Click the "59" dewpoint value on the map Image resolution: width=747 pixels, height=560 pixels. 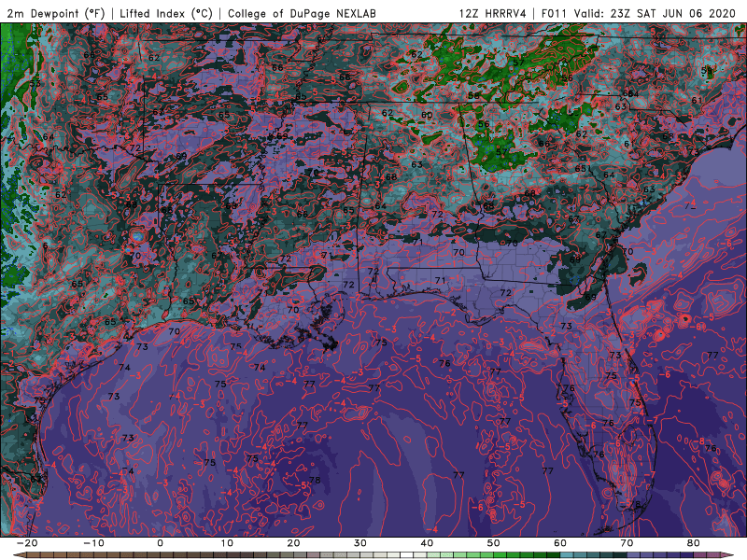pyautogui.click(x=707, y=71)
